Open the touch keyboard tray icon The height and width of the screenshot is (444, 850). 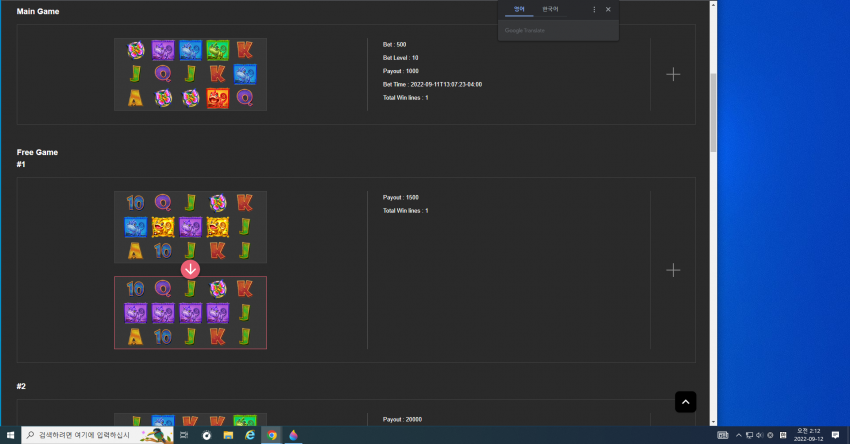click(x=723, y=435)
